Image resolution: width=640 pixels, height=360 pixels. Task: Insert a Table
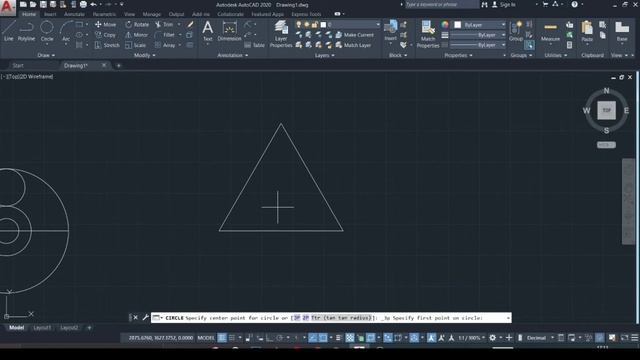[255, 45]
